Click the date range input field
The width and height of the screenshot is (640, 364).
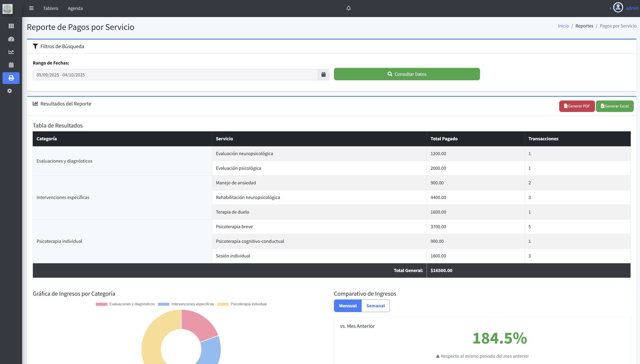(175, 75)
